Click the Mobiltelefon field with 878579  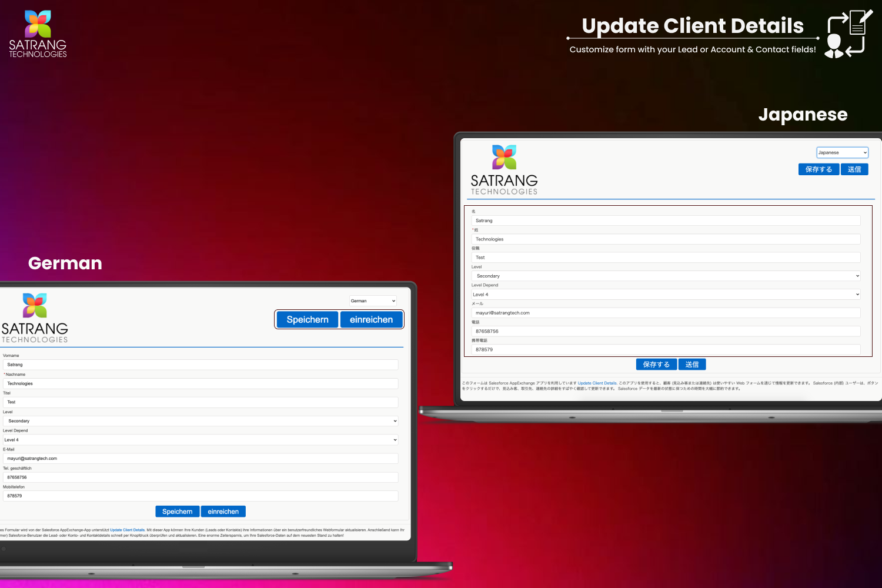coord(201,496)
